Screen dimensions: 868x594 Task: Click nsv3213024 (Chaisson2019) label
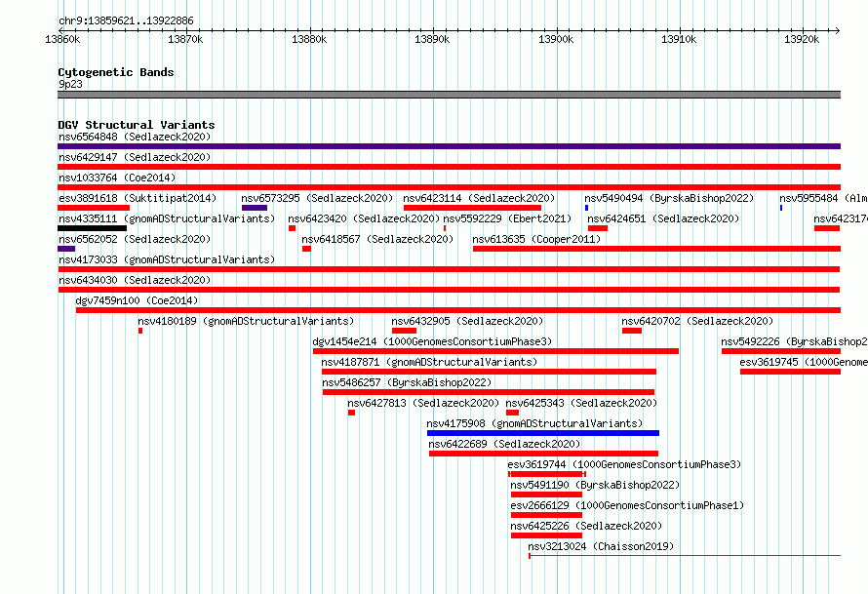click(601, 546)
